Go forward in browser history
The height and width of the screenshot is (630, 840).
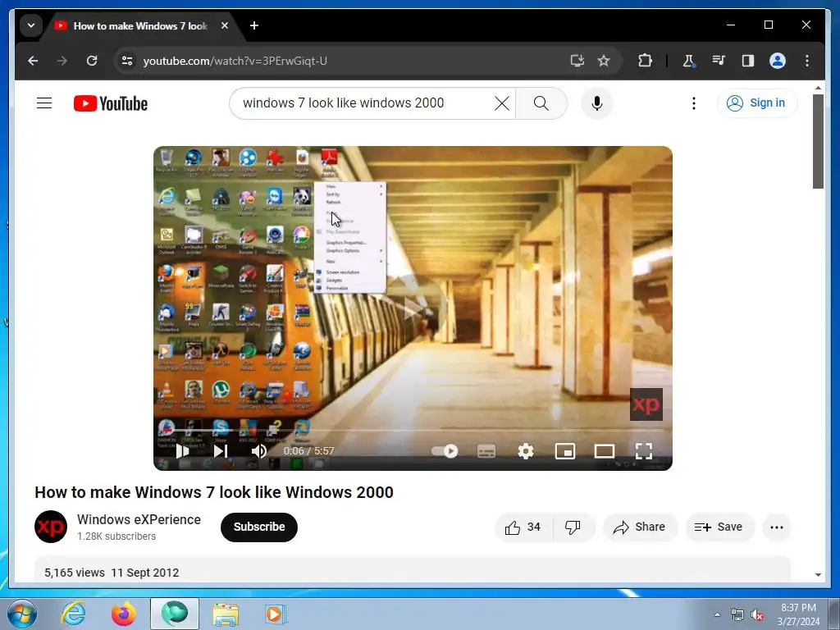click(62, 61)
